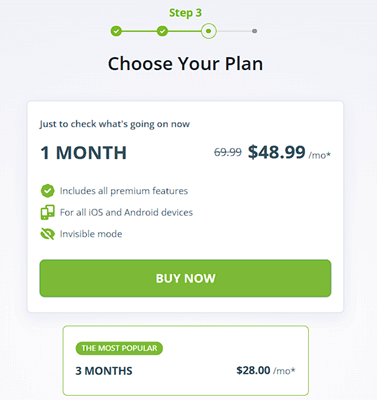The height and width of the screenshot is (400, 377).
Task: Click THE MOST POPULAR badge
Action: pos(119,348)
